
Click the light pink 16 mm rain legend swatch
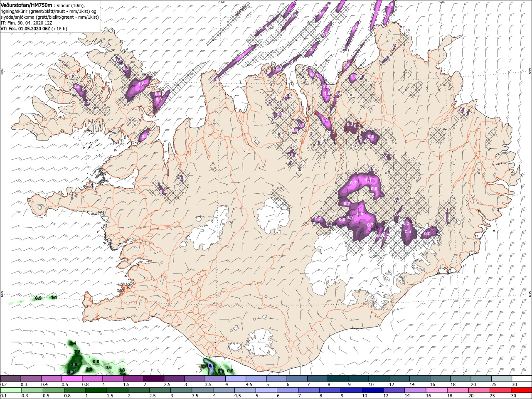click(x=436, y=390)
